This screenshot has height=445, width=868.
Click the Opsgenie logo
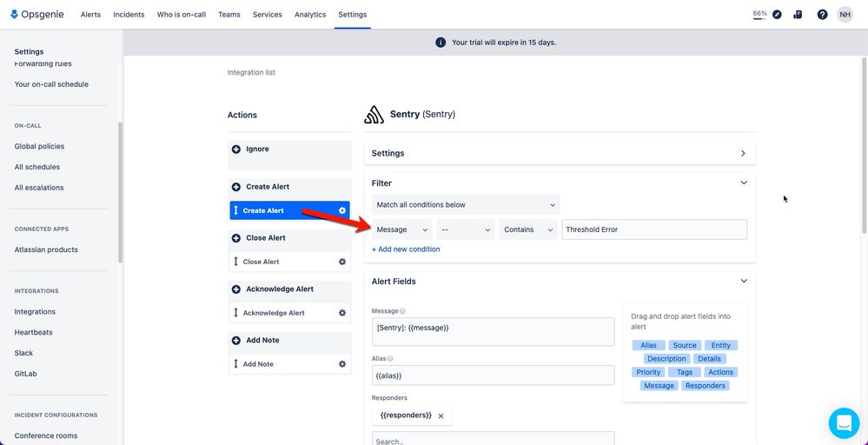[x=37, y=15]
